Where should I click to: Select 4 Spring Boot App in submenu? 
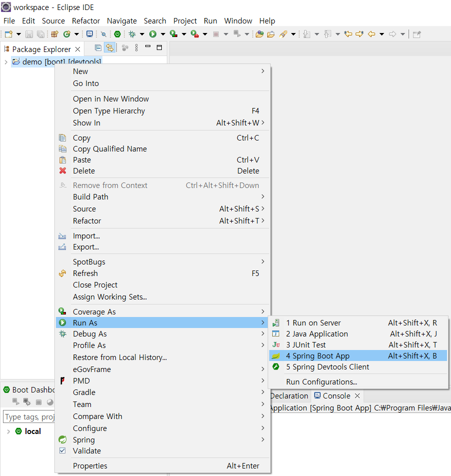pyautogui.click(x=358, y=356)
